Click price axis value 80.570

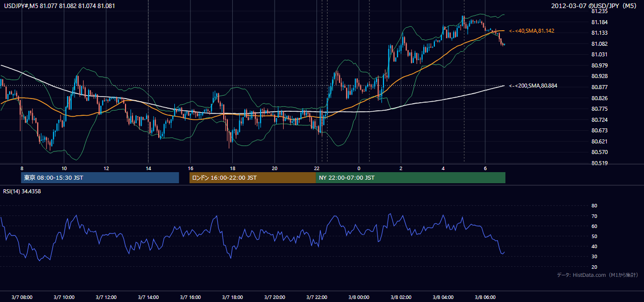[x=599, y=152]
